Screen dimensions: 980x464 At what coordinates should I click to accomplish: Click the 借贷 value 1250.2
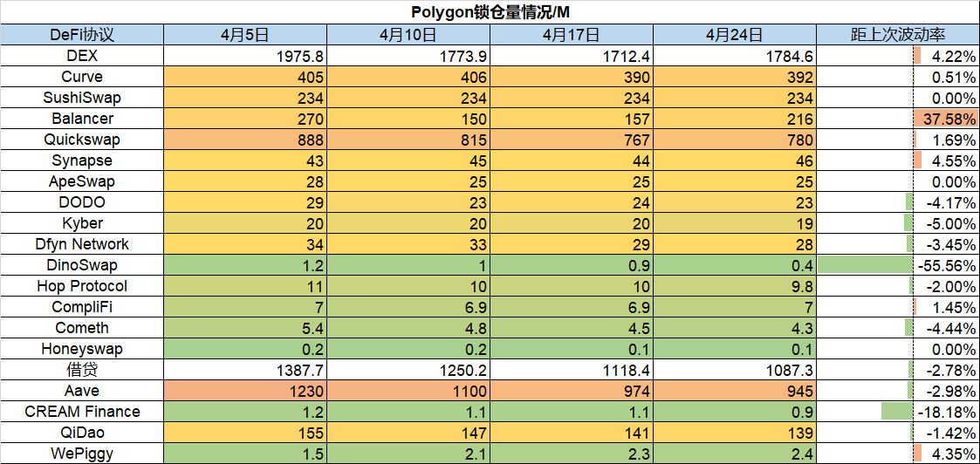tap(408, 370)
